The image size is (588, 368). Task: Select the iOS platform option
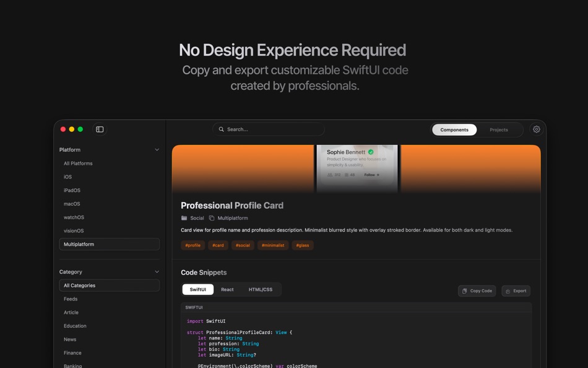point(67,177)
